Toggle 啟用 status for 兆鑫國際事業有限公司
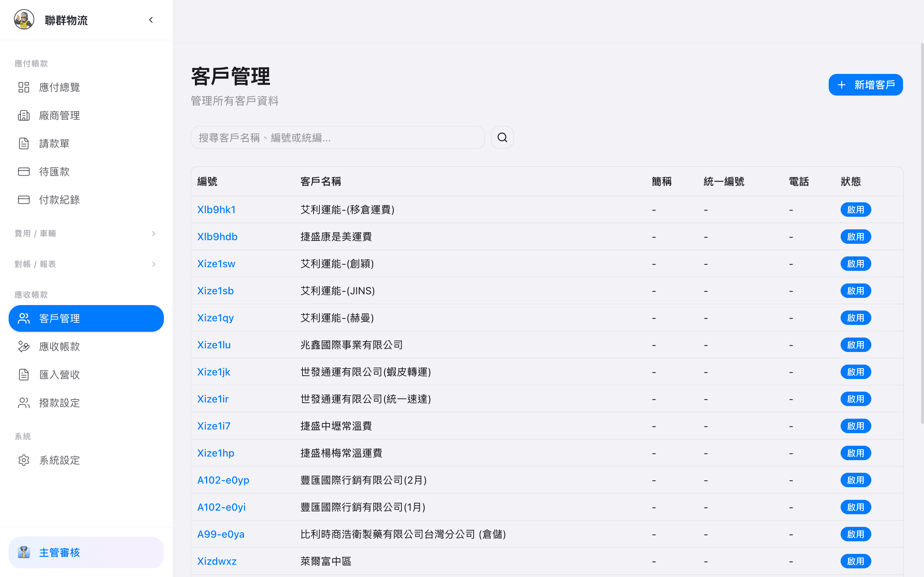The height and width of the screenshot is (577, 924). (856, 345)
